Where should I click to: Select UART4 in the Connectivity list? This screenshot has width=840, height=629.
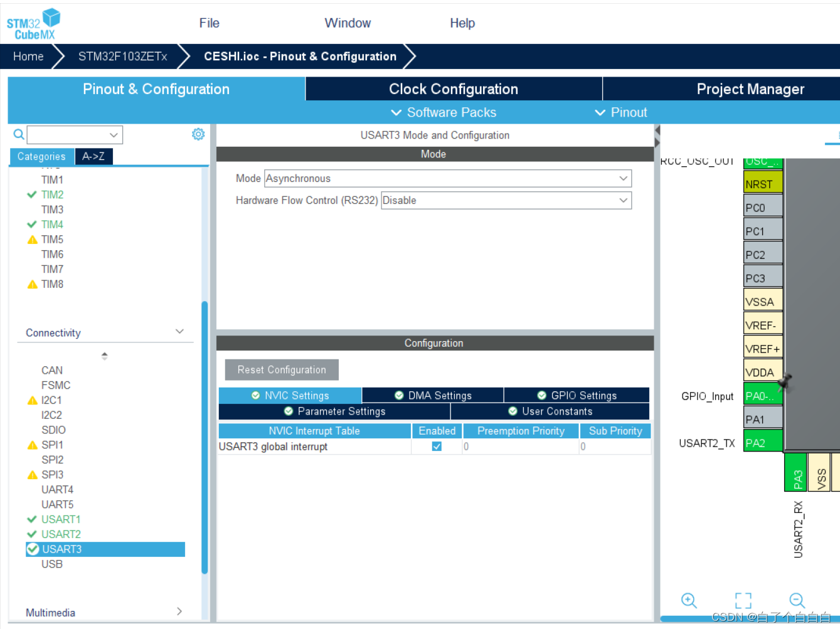coord(57,490)
